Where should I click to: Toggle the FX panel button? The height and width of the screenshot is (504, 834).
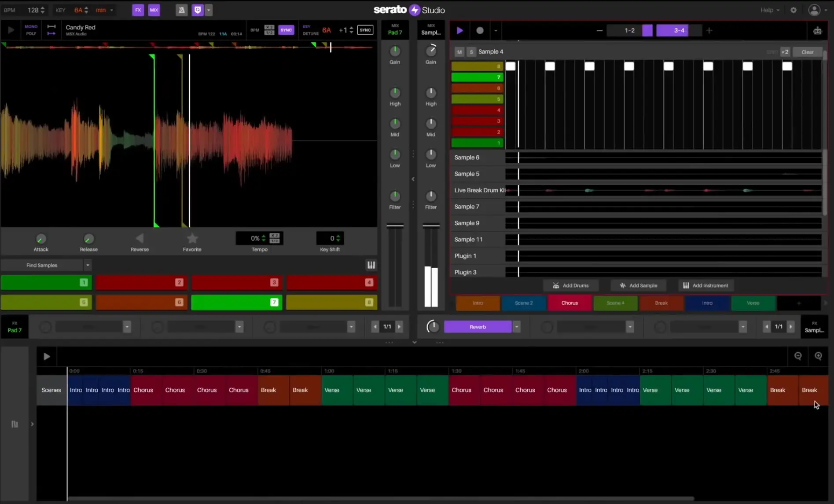click(x=138, y=10)
